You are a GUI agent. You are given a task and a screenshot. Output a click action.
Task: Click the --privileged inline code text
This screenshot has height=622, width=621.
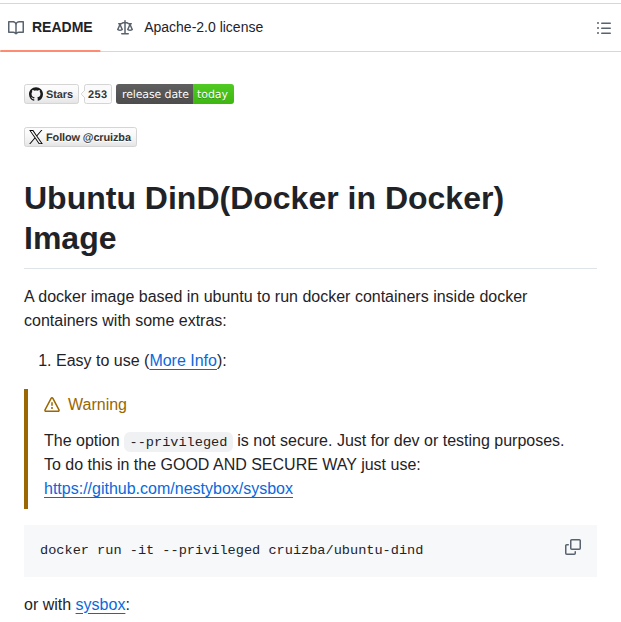179,442
